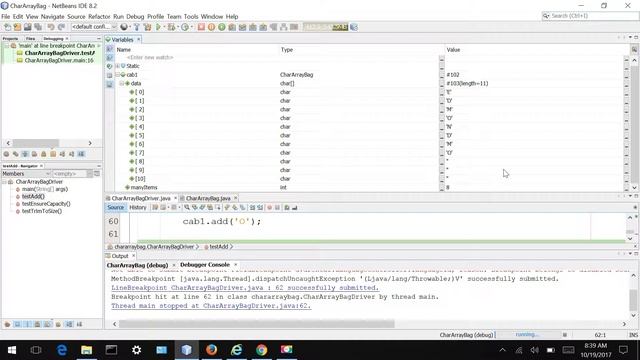This screenshot has height=360, width=640.
Task: Click the New Project toolbar icon
Action: (x=17, y=27)
